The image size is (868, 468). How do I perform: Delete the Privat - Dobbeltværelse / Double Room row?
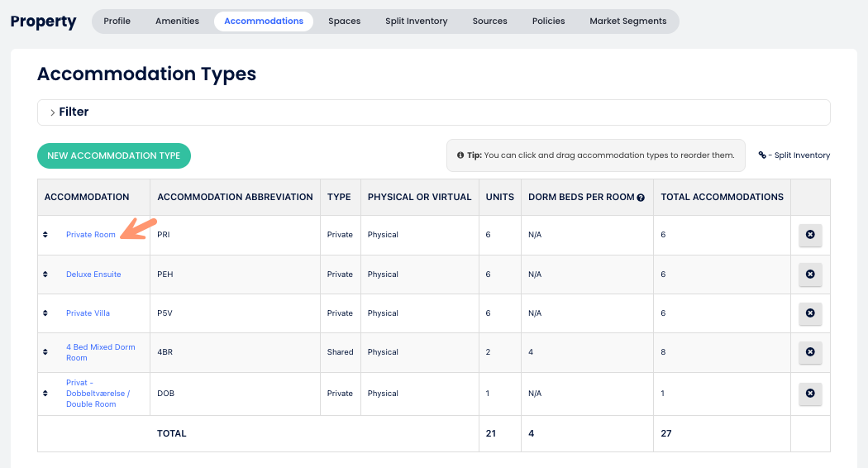[x=810, y=394]
